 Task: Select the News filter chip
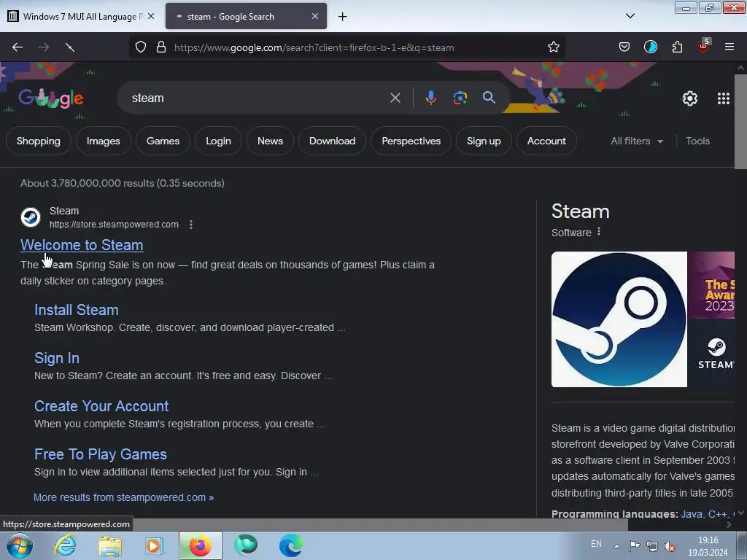[270, 141]
